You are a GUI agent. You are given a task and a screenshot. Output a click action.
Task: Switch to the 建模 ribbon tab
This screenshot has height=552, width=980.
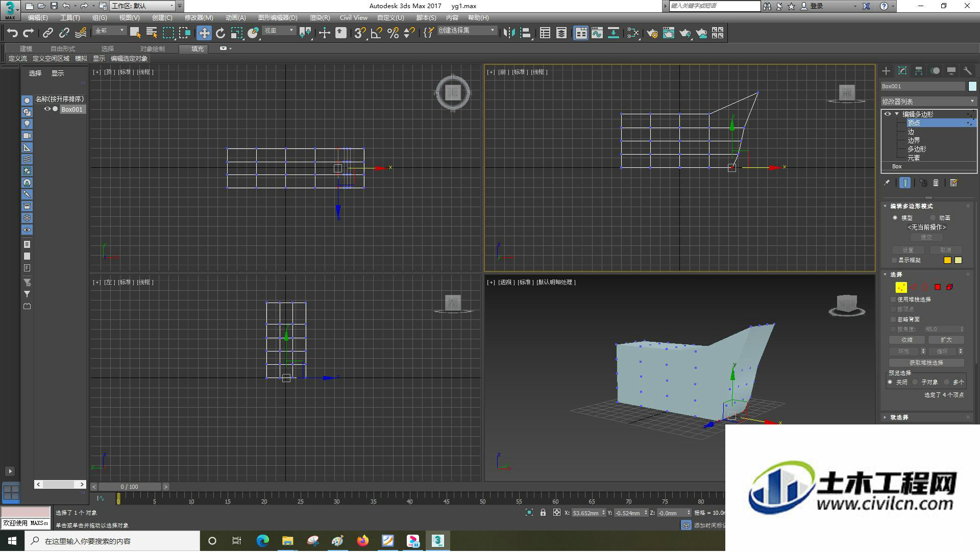pyautogui.click(x=26, y=49)
